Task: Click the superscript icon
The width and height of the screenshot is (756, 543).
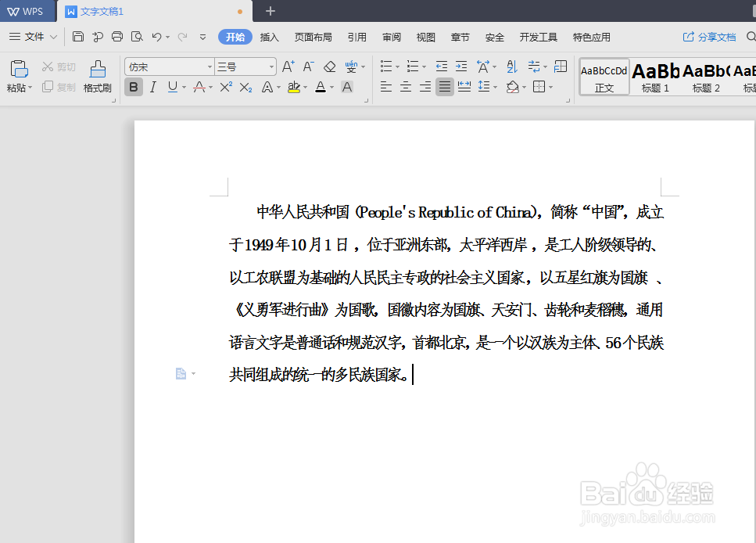Action: [227, 87]
